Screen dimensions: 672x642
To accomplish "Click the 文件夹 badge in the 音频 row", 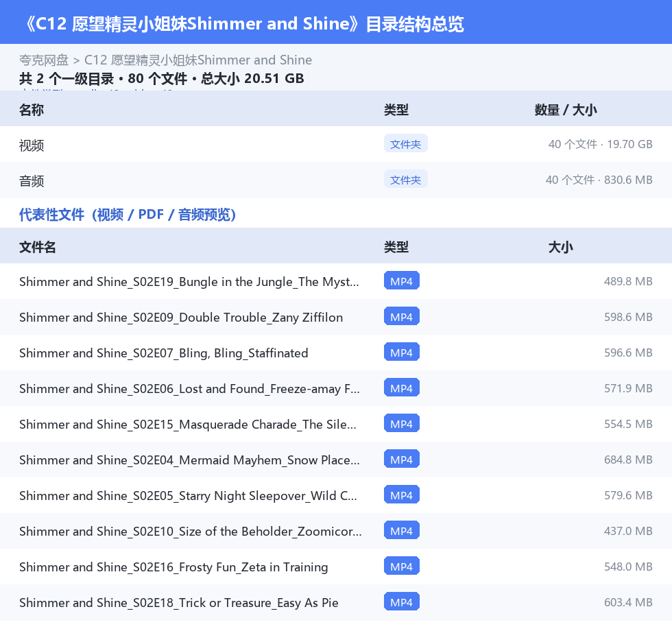I will [x=405, y=180].
